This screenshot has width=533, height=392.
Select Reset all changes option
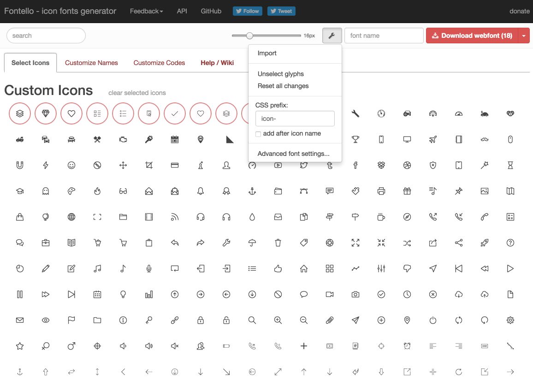tap(283, 86)
